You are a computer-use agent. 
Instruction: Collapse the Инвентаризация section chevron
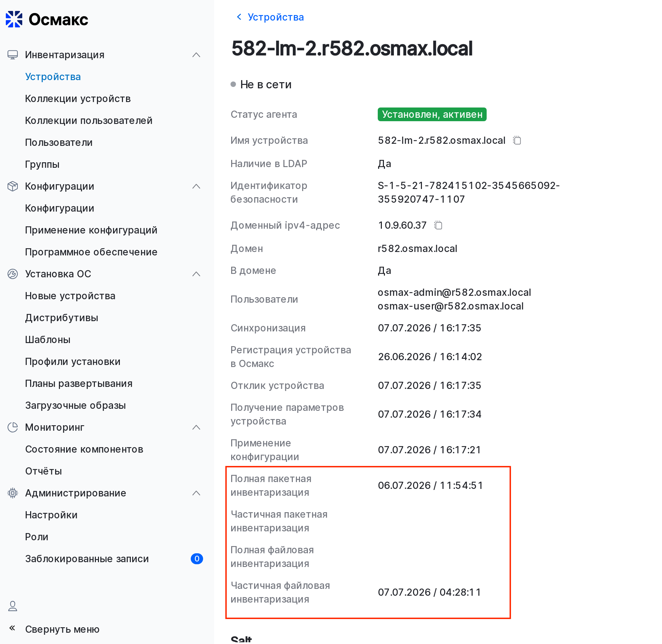pyautogui.click(x=196, y=55)
